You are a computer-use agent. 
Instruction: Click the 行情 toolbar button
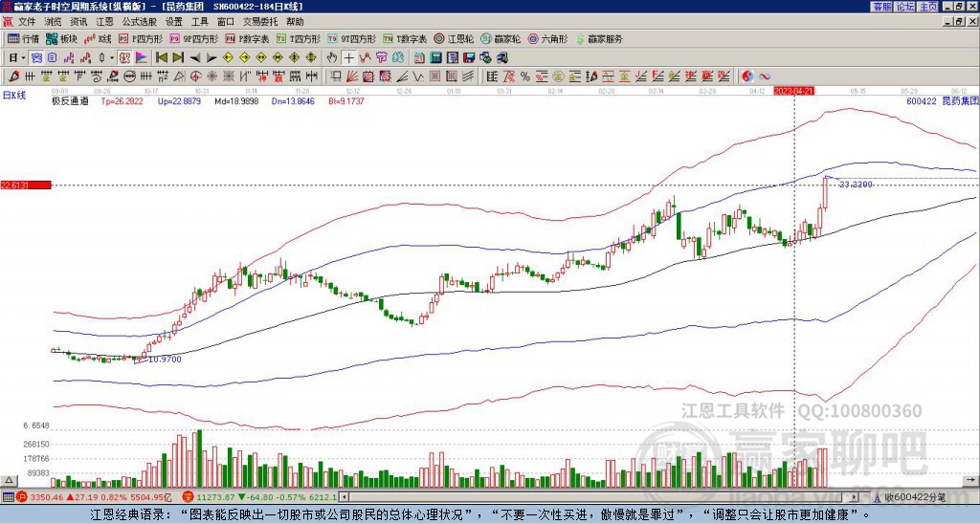pyautogui.click(x=23, y=38)
